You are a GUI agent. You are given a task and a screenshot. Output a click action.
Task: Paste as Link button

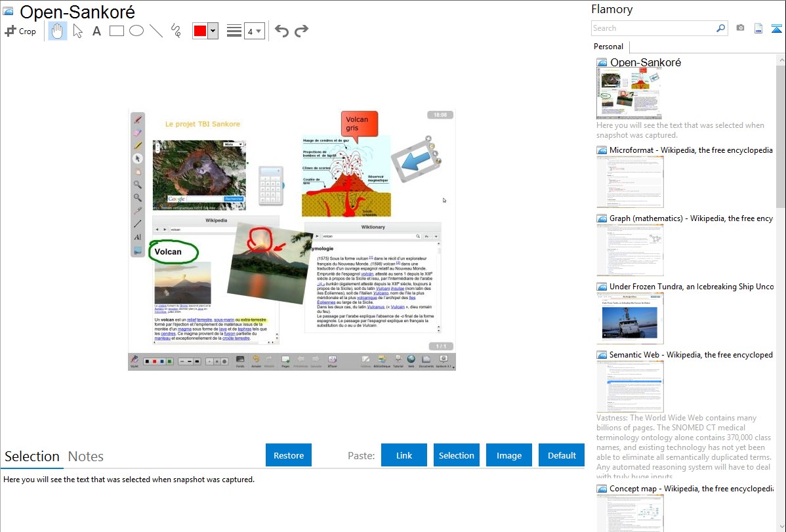click(404, 455)
